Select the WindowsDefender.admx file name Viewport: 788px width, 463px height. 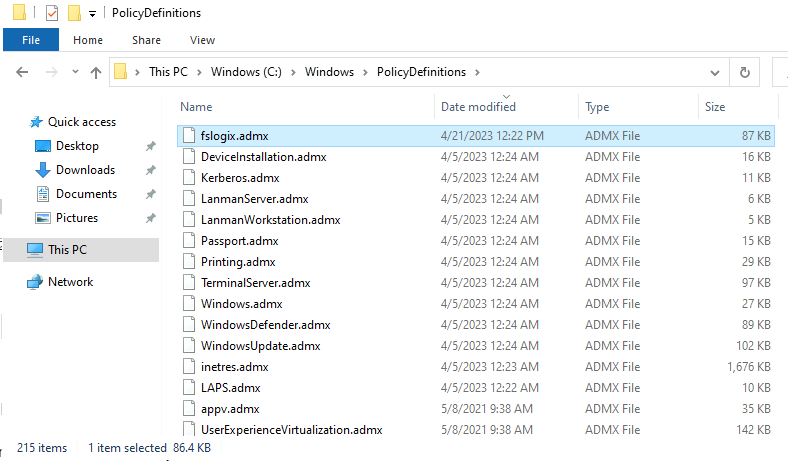[265, 325]
